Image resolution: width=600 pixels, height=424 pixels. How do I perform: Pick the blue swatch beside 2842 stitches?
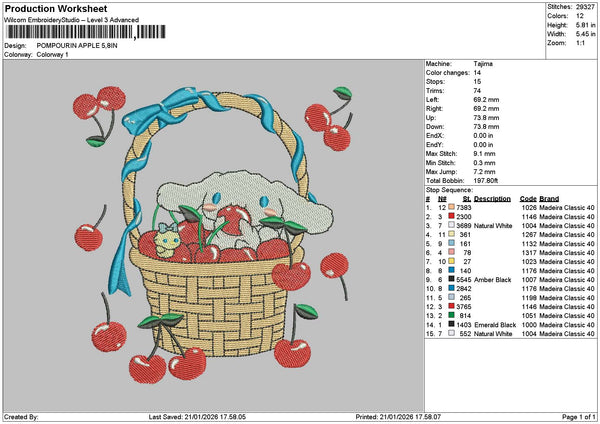point(452,289)
